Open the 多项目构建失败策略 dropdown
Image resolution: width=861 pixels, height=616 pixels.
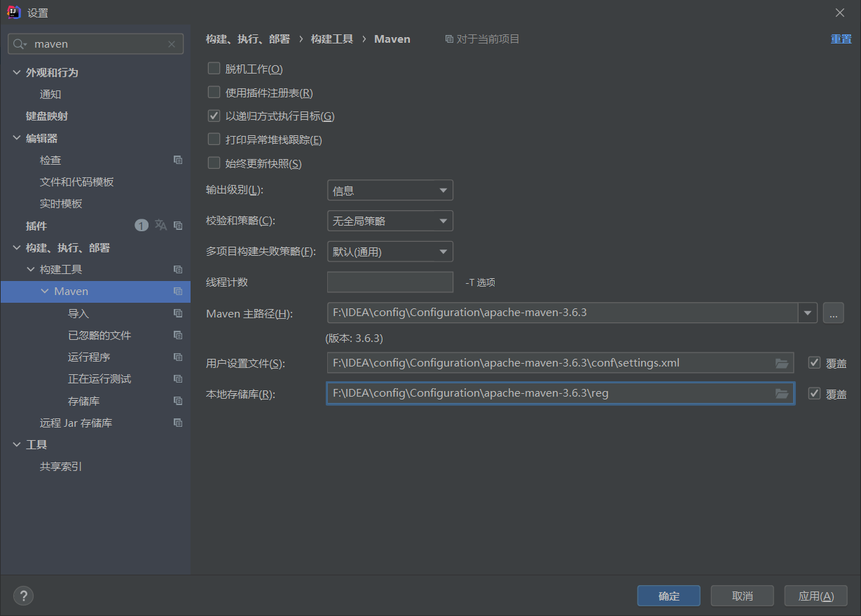[390, 252]
